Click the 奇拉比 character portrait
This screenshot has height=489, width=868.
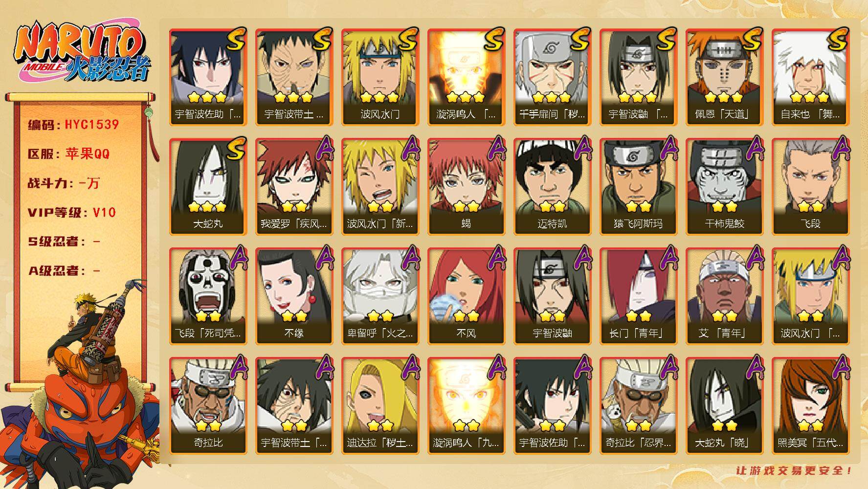[x=208, y=405]
